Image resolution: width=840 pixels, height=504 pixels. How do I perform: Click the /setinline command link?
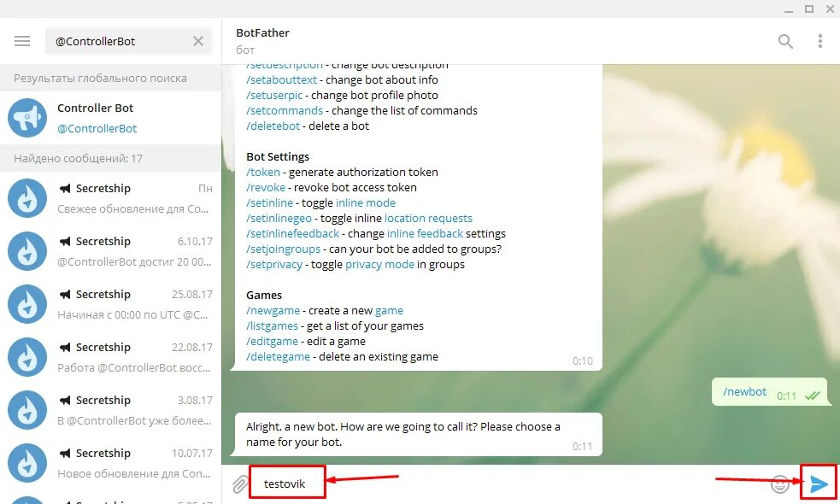(269, 203)
